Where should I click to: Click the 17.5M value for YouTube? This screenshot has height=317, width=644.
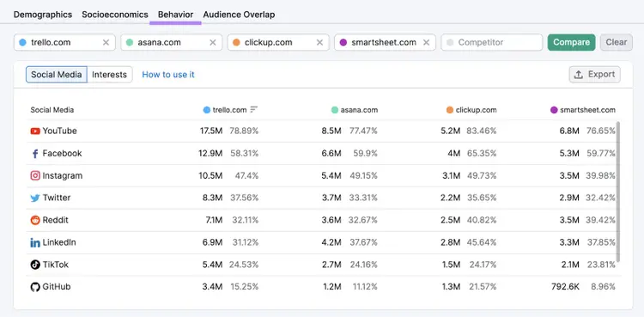point(211,131)
